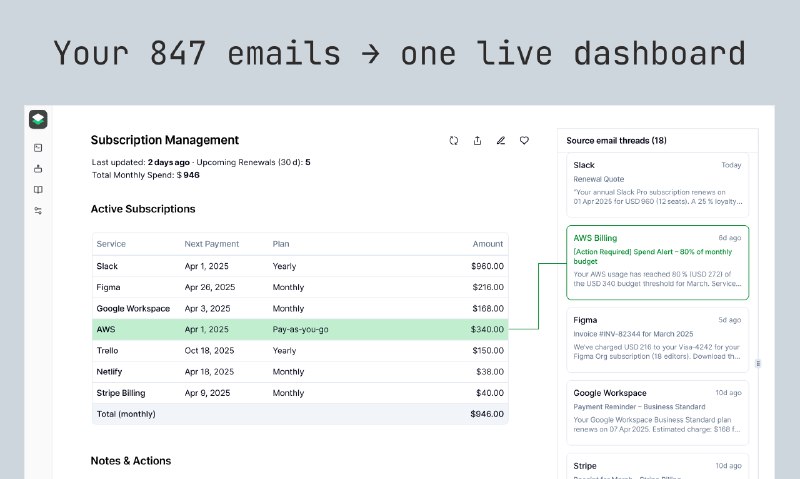The width and height of the screenshot is (800, 479).
Task: Click the green layered app logo
Action: click(38, 119)
